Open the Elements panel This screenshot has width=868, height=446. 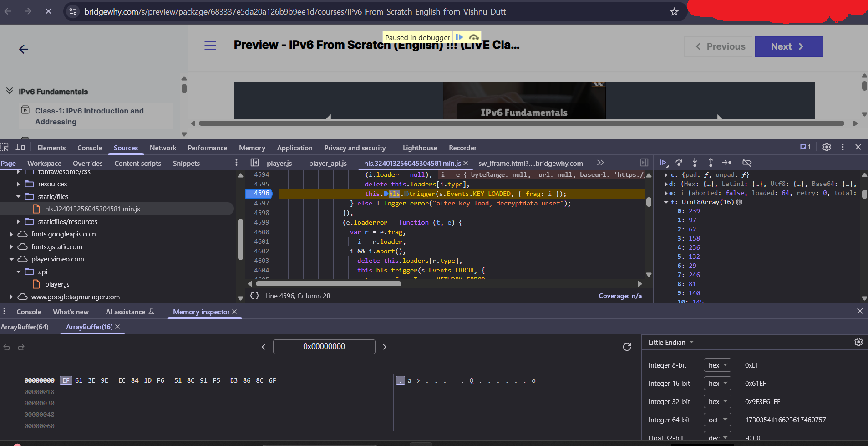[x=51, y=148]
